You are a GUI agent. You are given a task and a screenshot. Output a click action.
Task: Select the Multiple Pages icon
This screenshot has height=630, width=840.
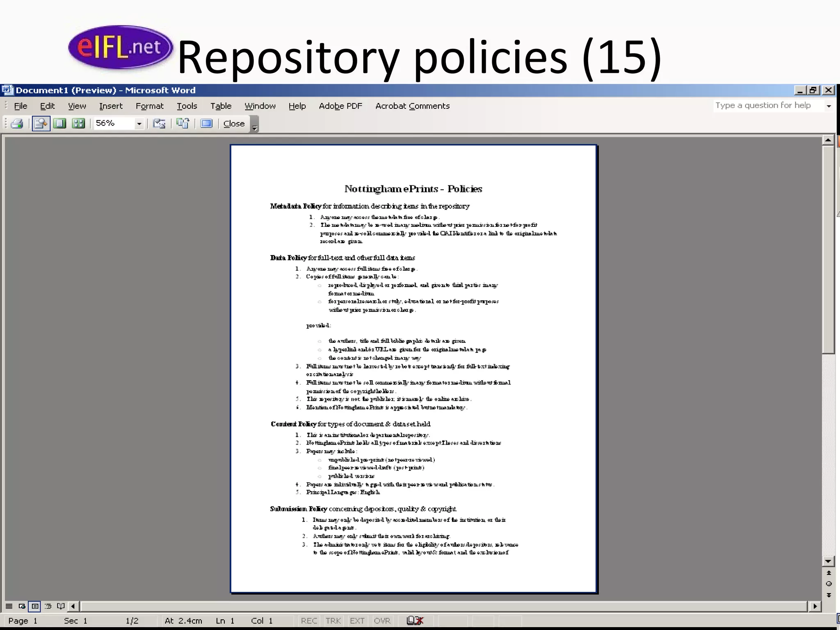tap(78, 123)
